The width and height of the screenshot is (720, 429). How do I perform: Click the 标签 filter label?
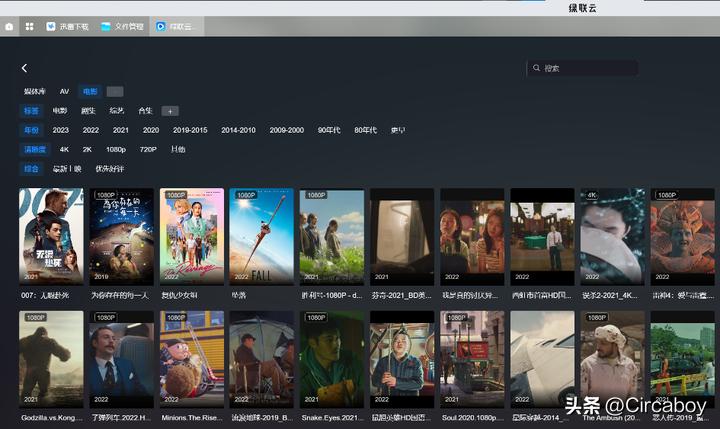[x=31, y=111]
